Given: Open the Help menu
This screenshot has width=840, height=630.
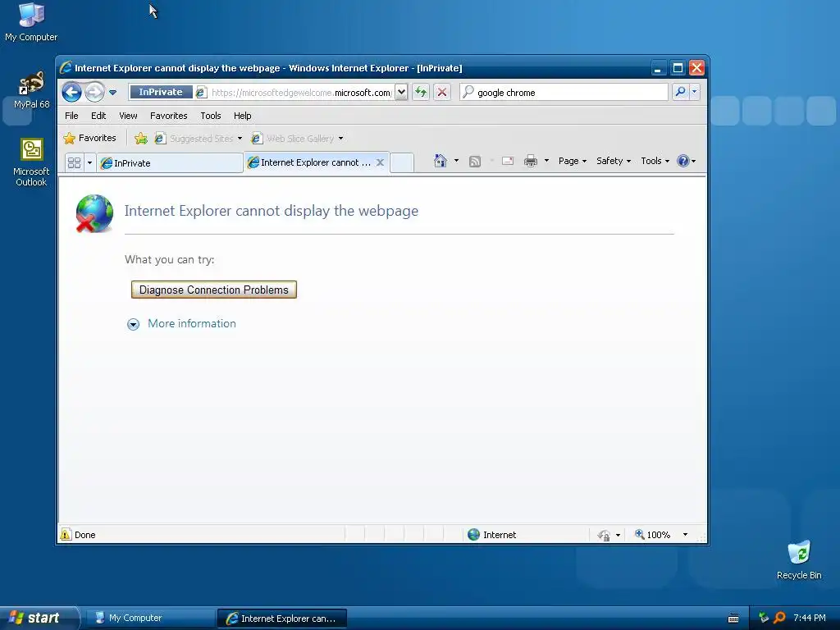Looking at the screenshot, I should [x=242, y=116].
